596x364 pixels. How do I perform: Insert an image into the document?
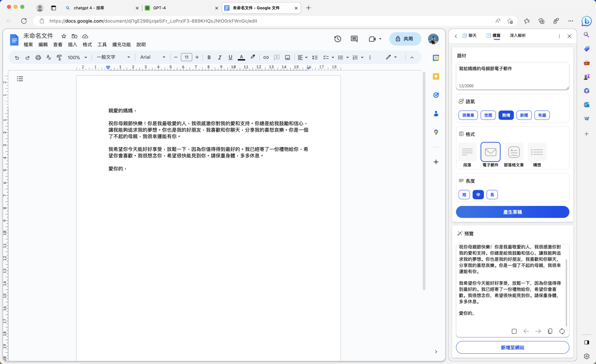287,57
